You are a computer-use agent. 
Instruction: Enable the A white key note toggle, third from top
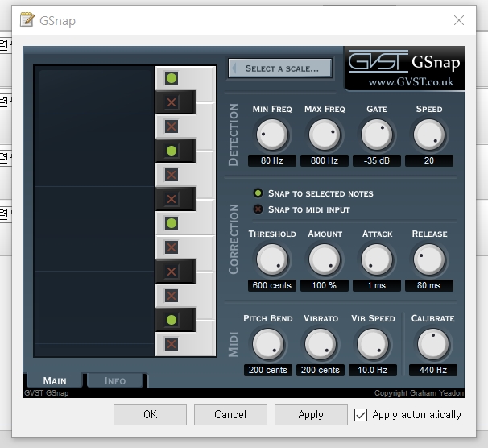coord(172,127)
